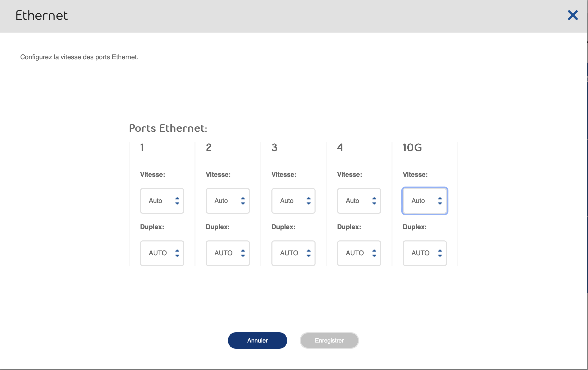
Task: Click the stepper arrows on port 1 Vitesse
Action: (177, 201)
